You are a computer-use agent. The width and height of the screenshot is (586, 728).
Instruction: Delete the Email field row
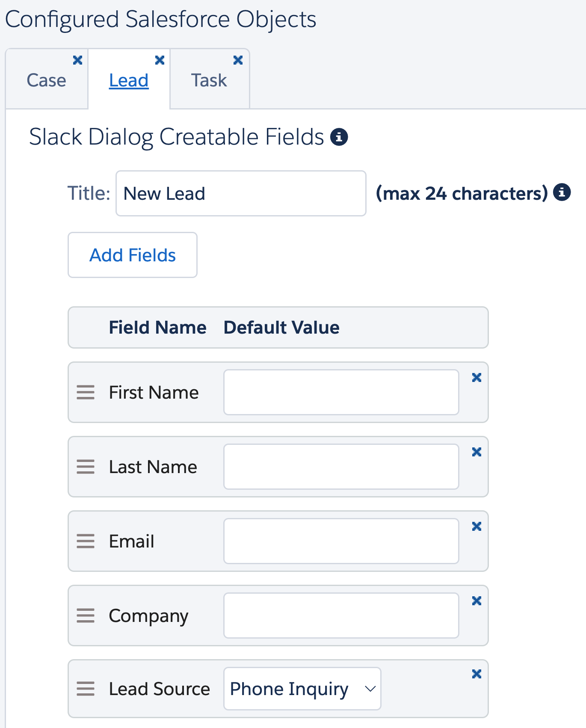pos(476,527)
